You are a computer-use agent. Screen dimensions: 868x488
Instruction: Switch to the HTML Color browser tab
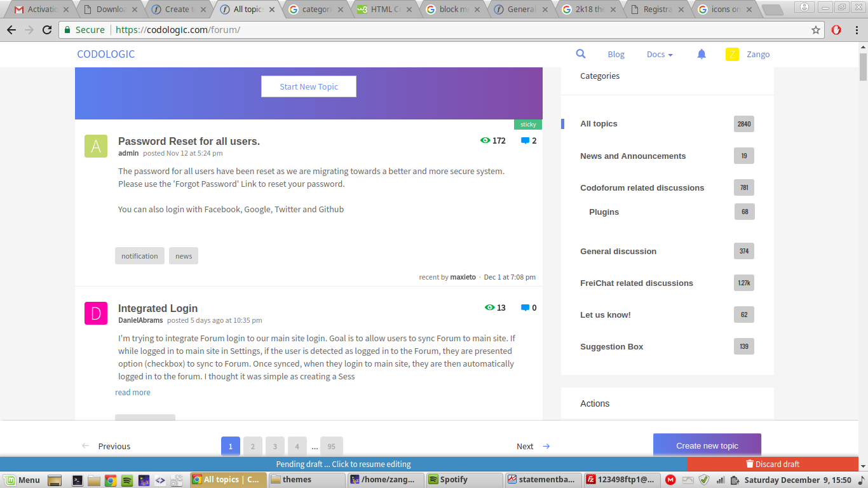coord(383,10)
